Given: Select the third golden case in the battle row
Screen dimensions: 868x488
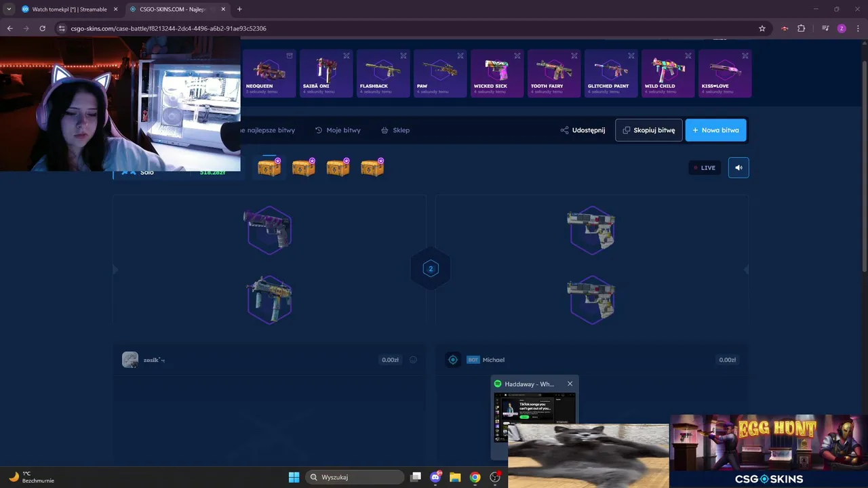Looking at the screenshot, I should tap(338, 167).
